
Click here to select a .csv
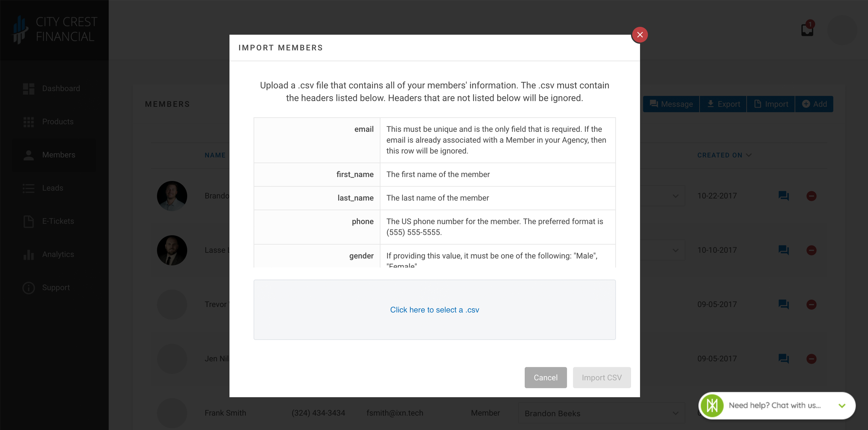434,309
